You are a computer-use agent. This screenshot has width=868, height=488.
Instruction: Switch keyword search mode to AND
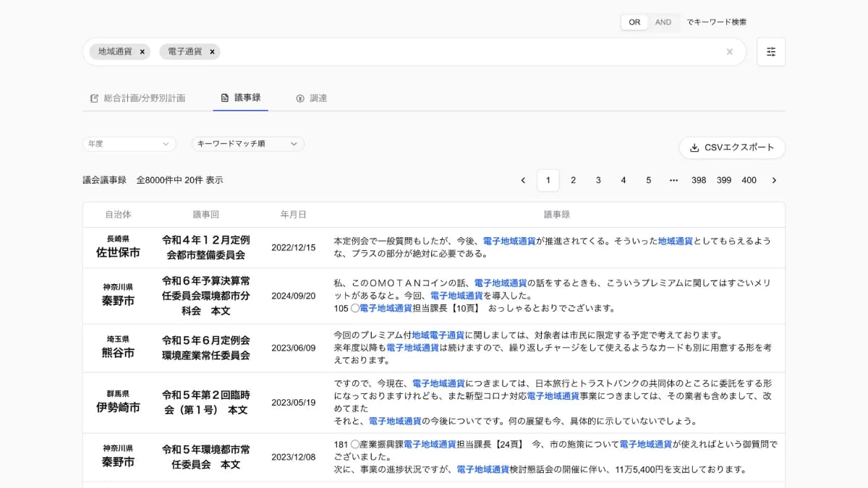pos(663,22)
